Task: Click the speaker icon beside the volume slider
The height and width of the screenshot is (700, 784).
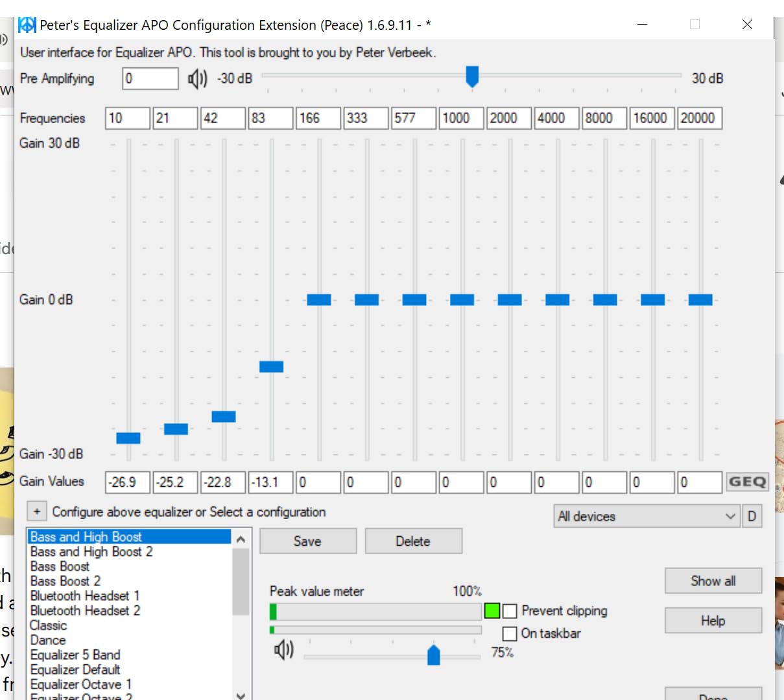Action: click(x=284, y=649)
